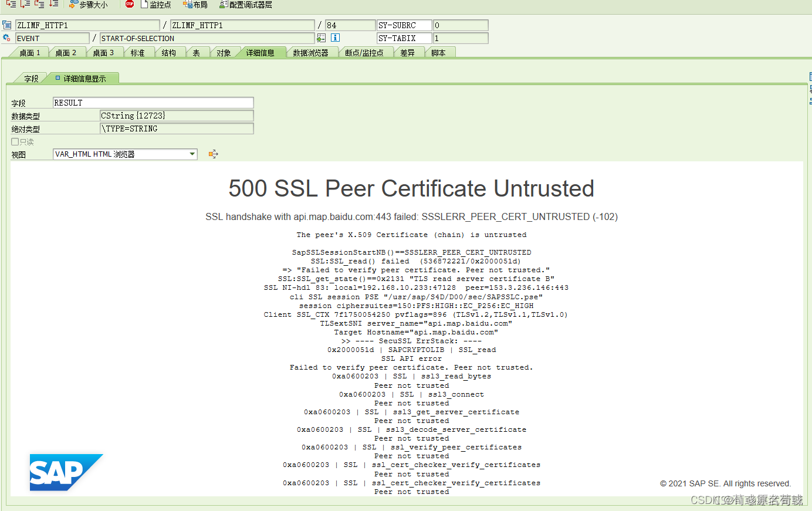Viewport: 812px width, 511px height.
Task: Click the CString{12723} data type field
Action: pyautogui.click(x=177, y=116)
